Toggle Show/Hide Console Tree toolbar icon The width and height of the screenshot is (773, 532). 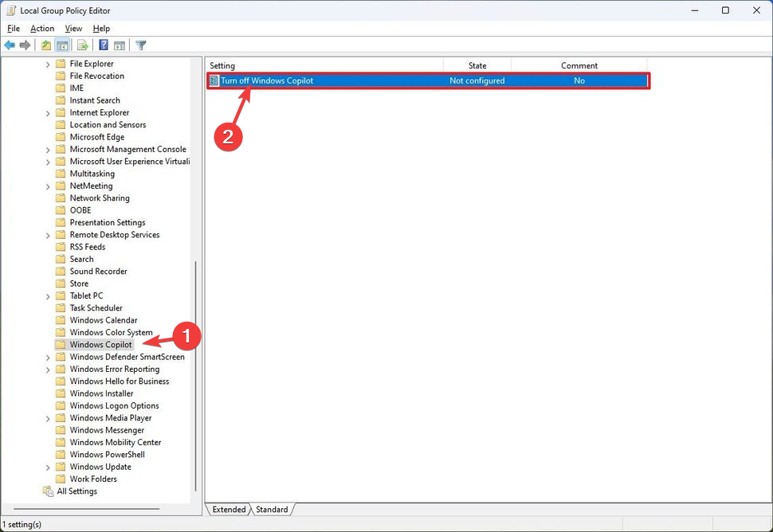click(62, 45)
